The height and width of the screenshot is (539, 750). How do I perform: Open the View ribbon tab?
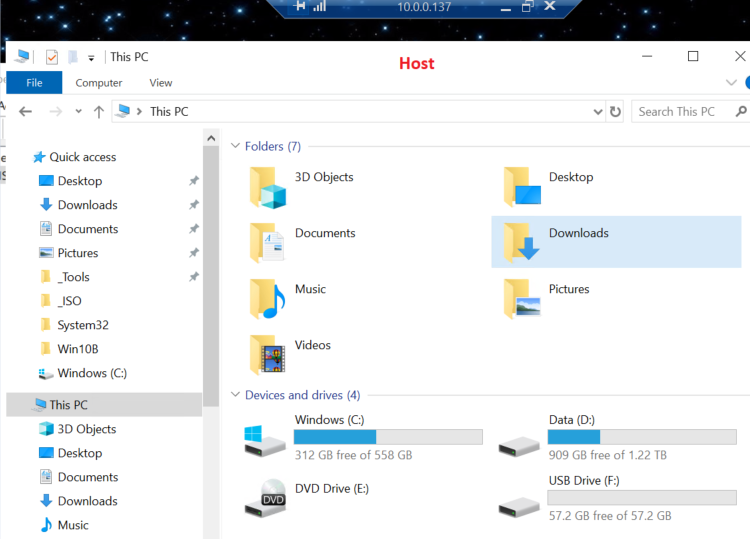point(160,83)
